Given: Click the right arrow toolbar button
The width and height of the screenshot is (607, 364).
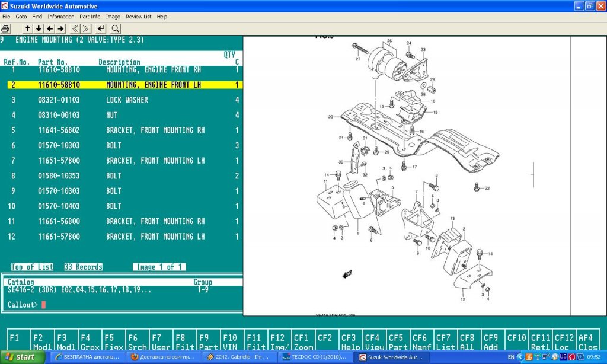Looking at the screenshot, I should click(61, 28).
